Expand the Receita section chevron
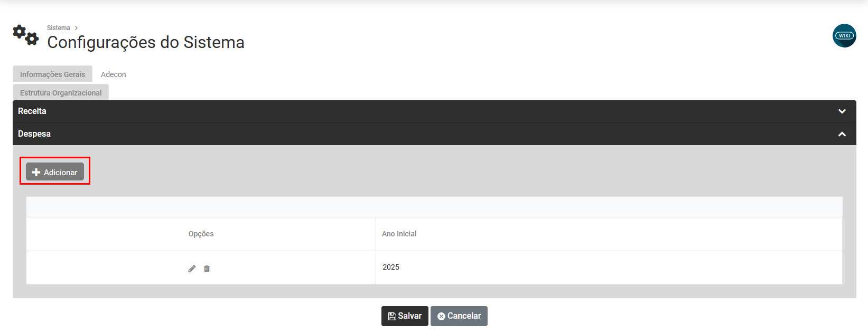 [x=842, y=111]
